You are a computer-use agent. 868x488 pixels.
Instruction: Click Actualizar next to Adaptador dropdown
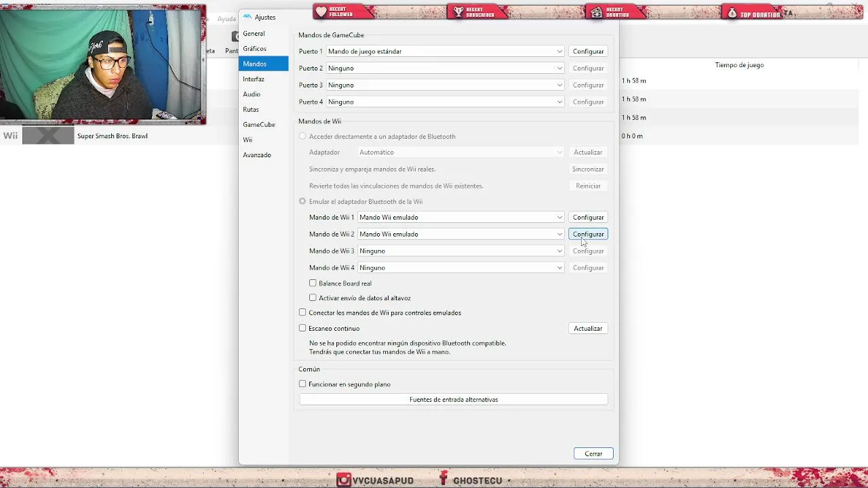click(588, 152)
